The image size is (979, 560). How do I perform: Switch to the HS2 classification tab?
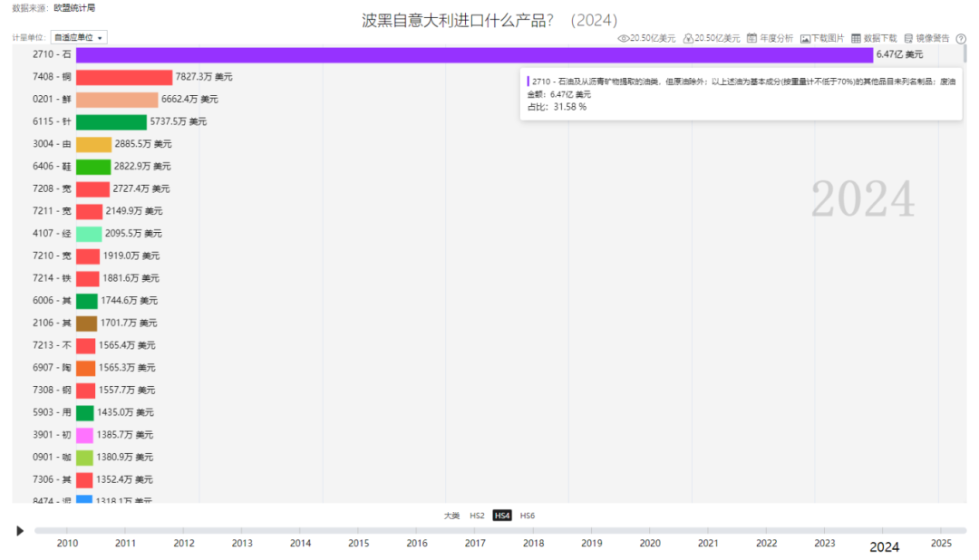(x=477, y=516)
